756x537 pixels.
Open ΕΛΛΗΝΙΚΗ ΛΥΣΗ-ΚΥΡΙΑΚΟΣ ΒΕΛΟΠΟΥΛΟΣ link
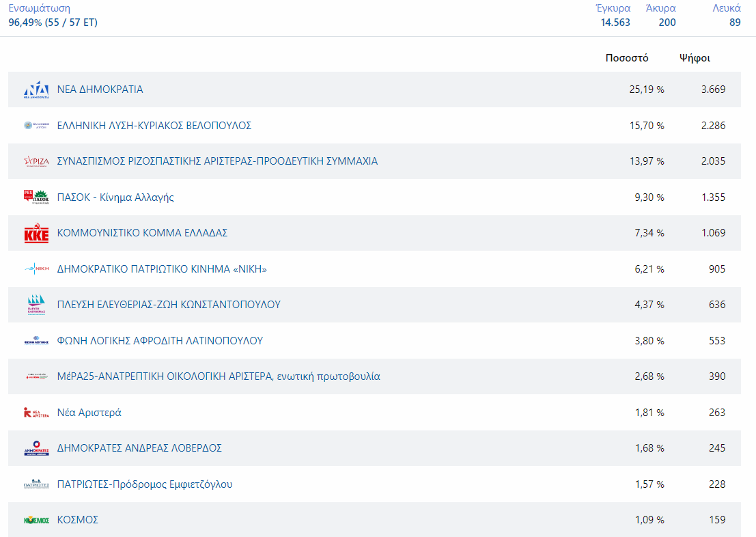[x=154, y=126]
